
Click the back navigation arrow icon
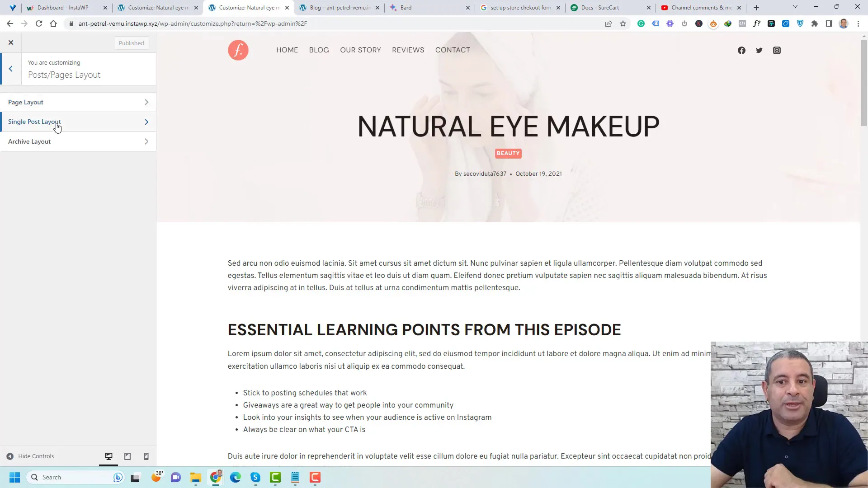[x=11, y=69]
